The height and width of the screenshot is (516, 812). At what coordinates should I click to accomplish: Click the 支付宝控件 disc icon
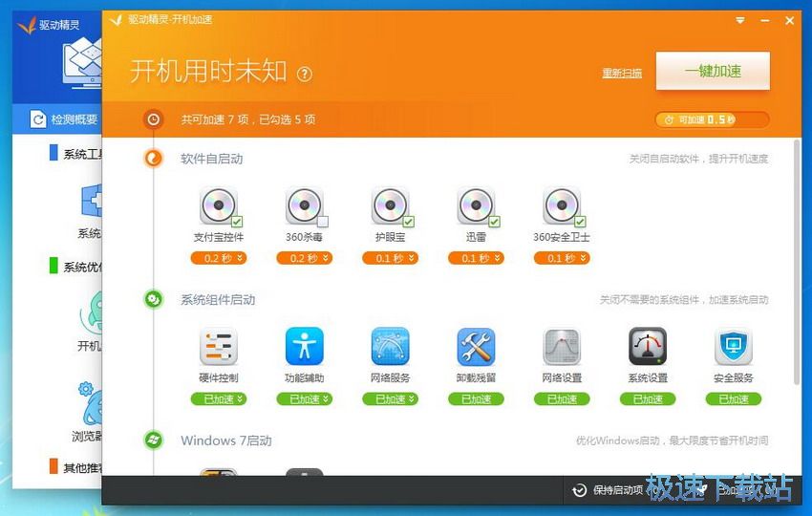point(219,205)
